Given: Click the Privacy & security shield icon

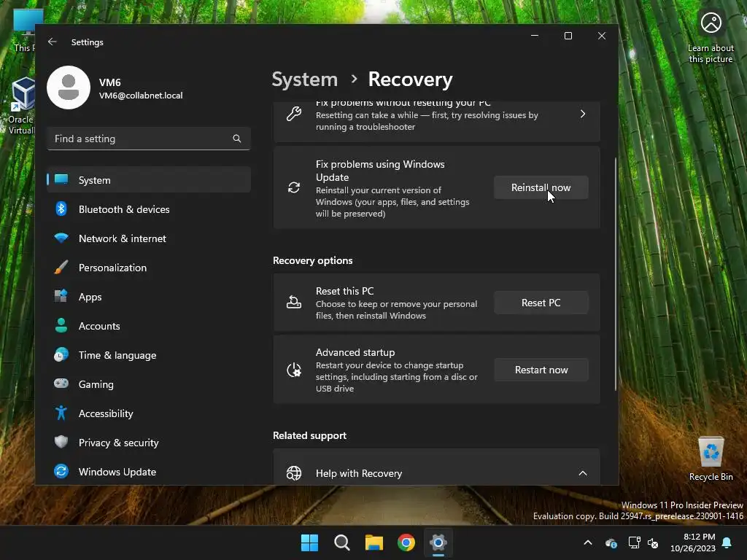Looking at the screenshot, I should [x=61, y=442].
